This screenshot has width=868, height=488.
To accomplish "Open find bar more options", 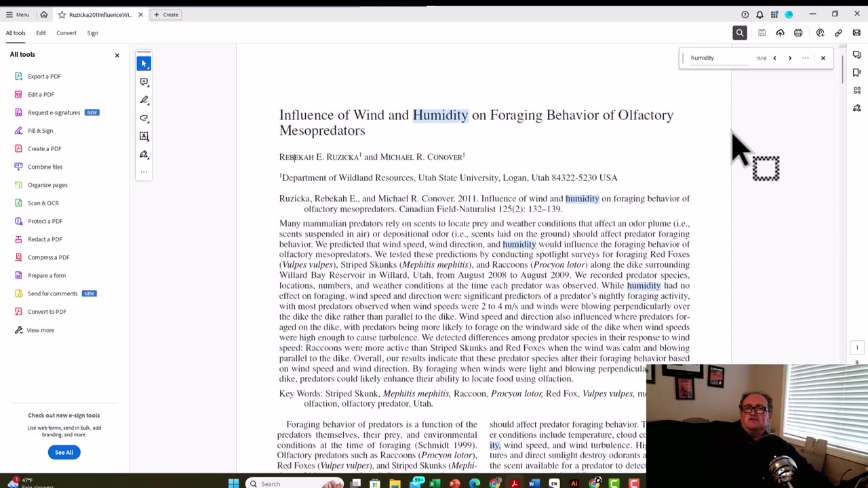I will (x=806, y=58).
